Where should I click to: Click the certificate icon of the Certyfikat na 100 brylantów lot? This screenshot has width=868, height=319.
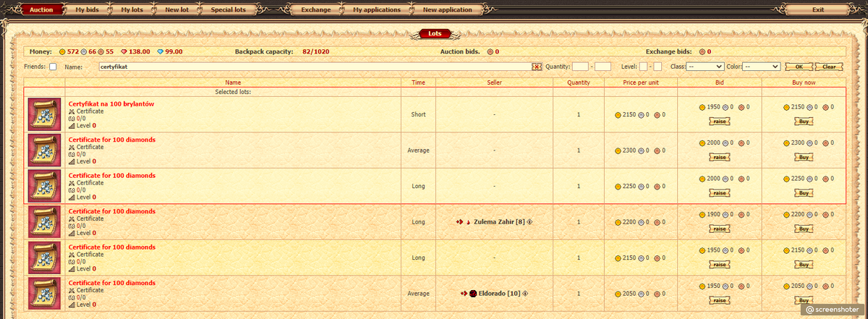coord(44,114)
